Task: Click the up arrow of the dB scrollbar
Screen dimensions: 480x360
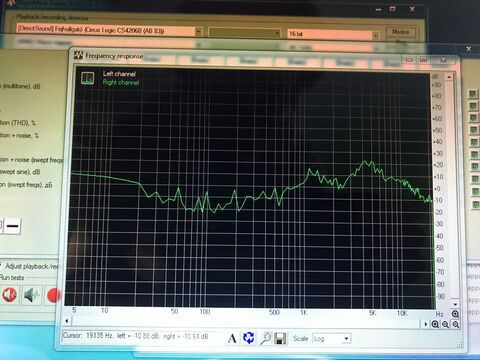Action: [x=449, y=77]
